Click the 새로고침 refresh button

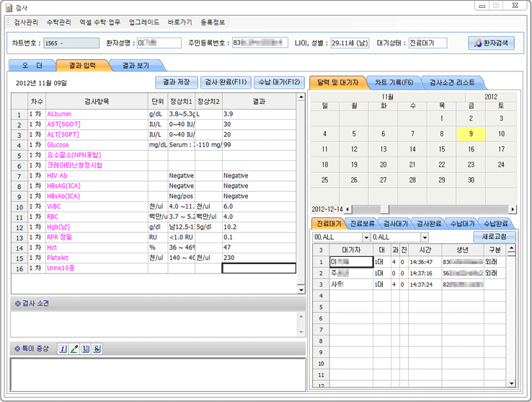tap(495, 237)
